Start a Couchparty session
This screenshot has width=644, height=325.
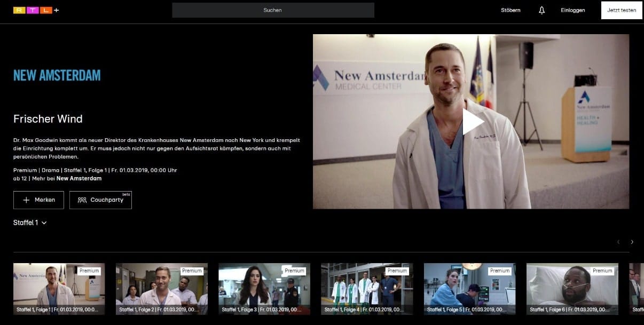[x=100, y=200]
